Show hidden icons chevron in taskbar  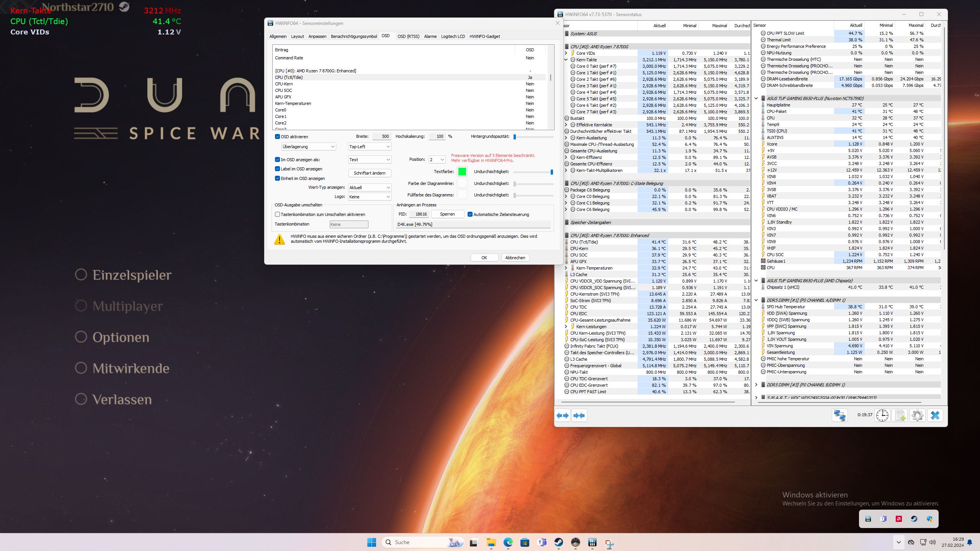pos(899,542)
